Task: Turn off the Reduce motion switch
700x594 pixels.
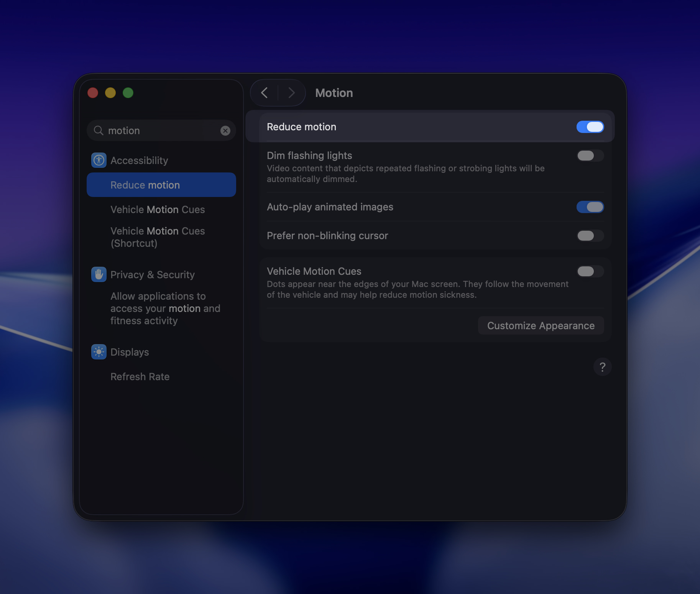Action: point(590,127)
